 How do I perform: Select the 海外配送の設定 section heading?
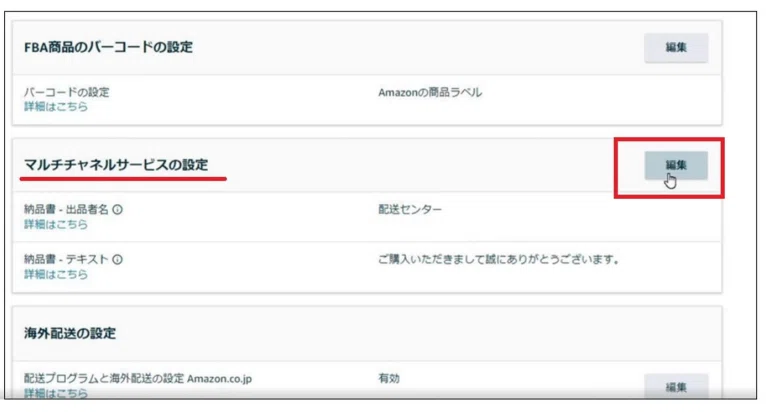click(x=70, y=333)
